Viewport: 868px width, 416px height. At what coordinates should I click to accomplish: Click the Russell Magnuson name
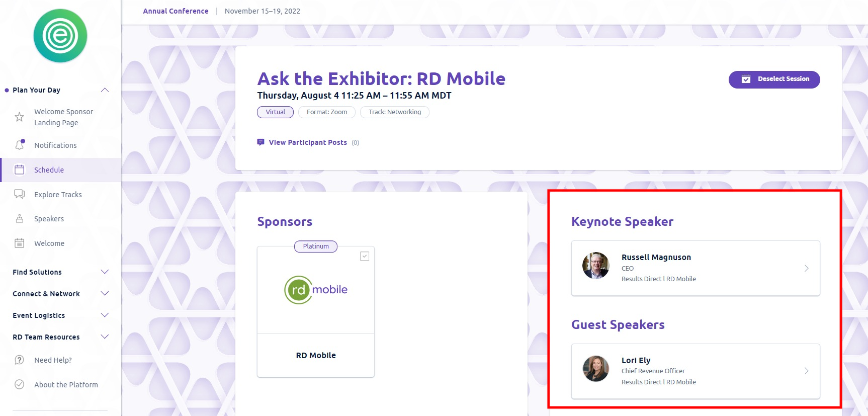656,257
